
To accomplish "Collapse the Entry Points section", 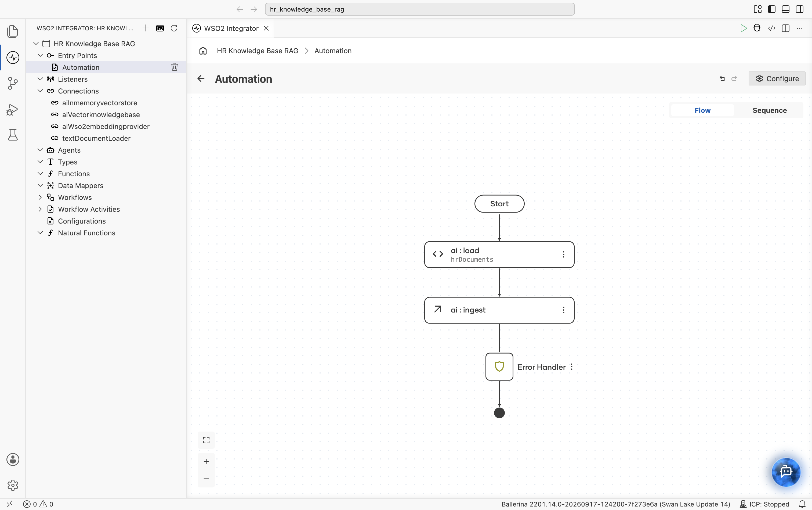I will (40, 55).
